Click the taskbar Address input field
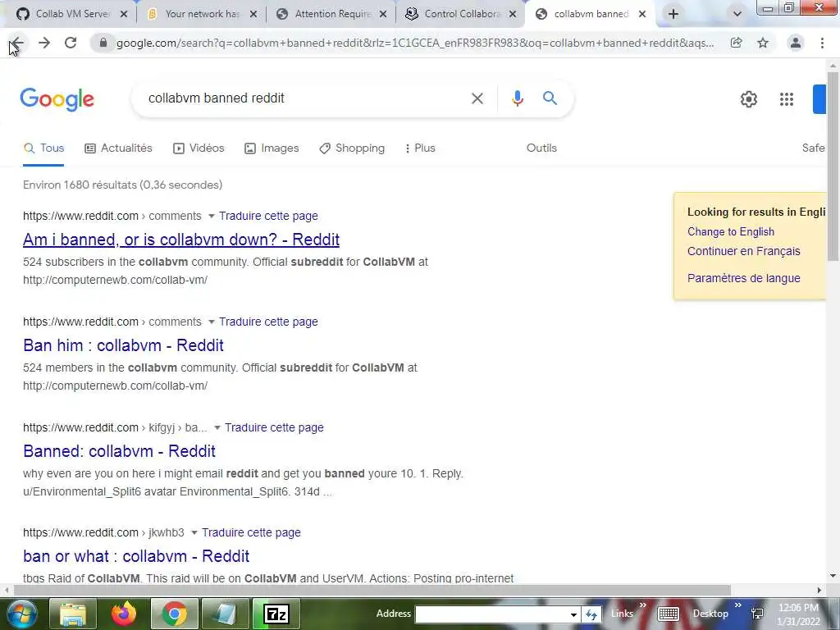The image size is (840, 630). tap(491, 614)
